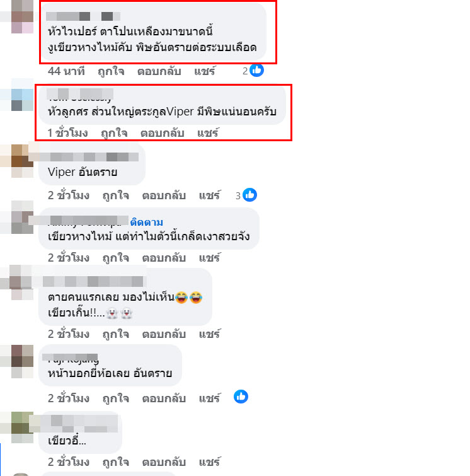This screenshot has width=470, height=476.
Task: Open the profile picture beside the 'เขียวอี๋...' comment
Action: (23, 427)
